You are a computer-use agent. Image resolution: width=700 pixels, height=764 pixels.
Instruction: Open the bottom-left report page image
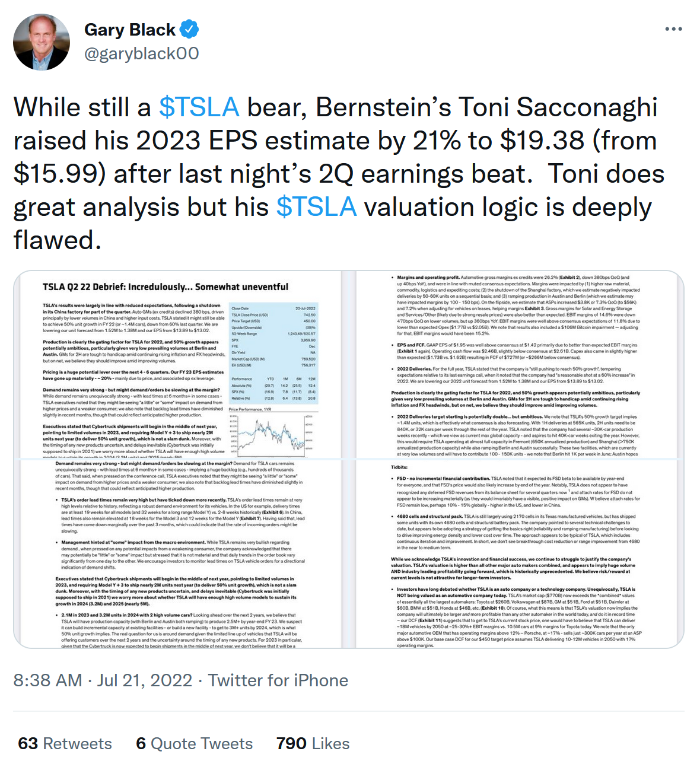pos(178,554)
